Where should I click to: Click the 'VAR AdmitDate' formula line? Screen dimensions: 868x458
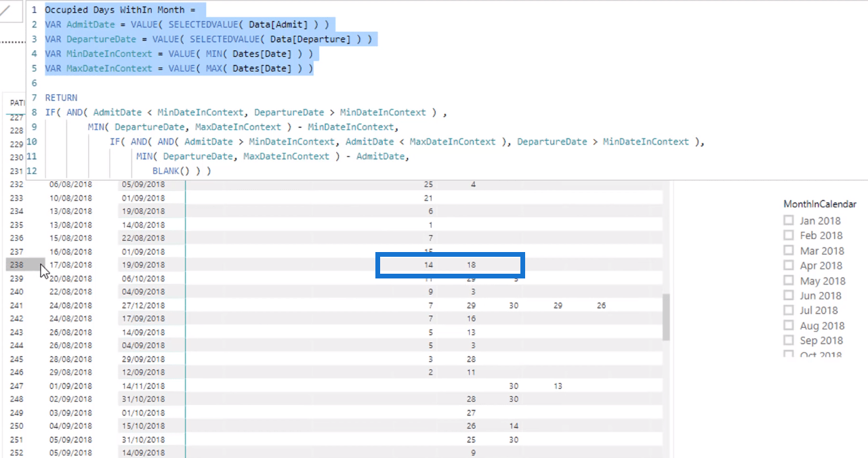187,25
